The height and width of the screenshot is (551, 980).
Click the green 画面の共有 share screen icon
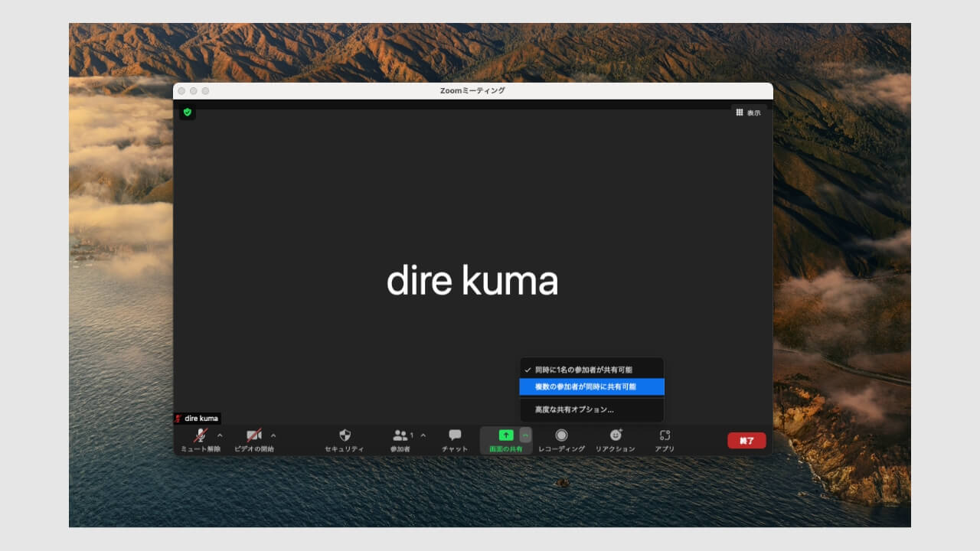point(506,435)
